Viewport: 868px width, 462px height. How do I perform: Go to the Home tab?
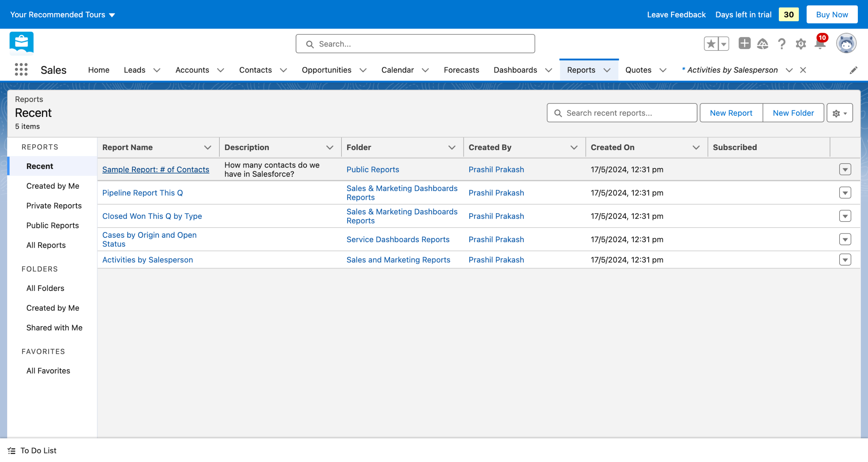[x=99, y=70]
